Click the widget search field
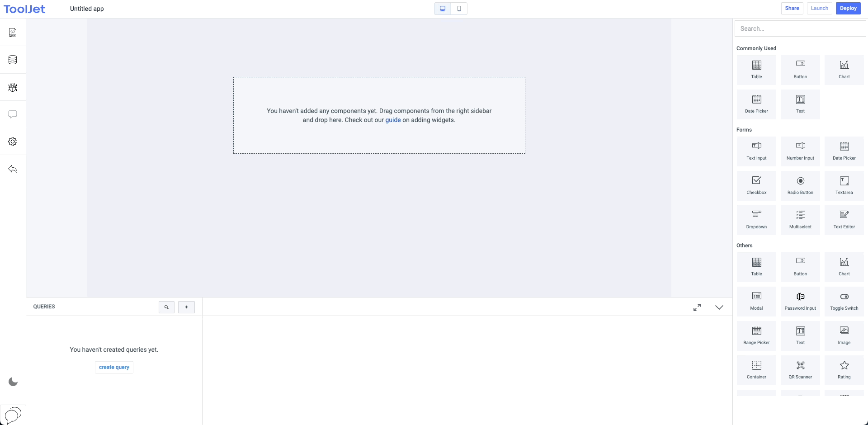 pyautogui.click(x=800, y=28)
